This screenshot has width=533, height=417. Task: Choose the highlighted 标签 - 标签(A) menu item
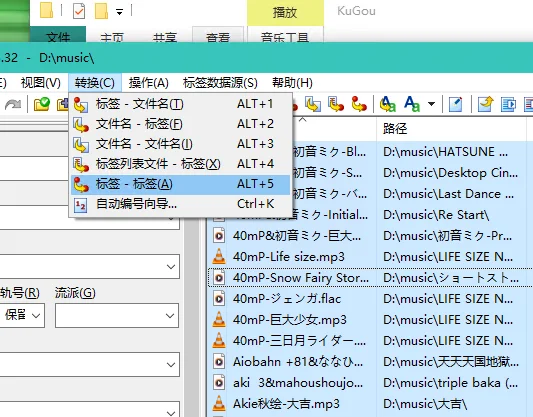(180, 184)
